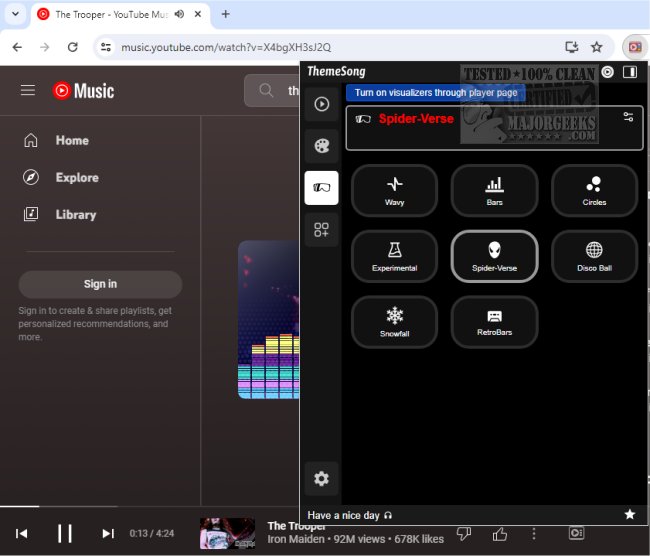The image size is (650, 556).
Task: Click the install app icon in address bar
Action: 572,47
